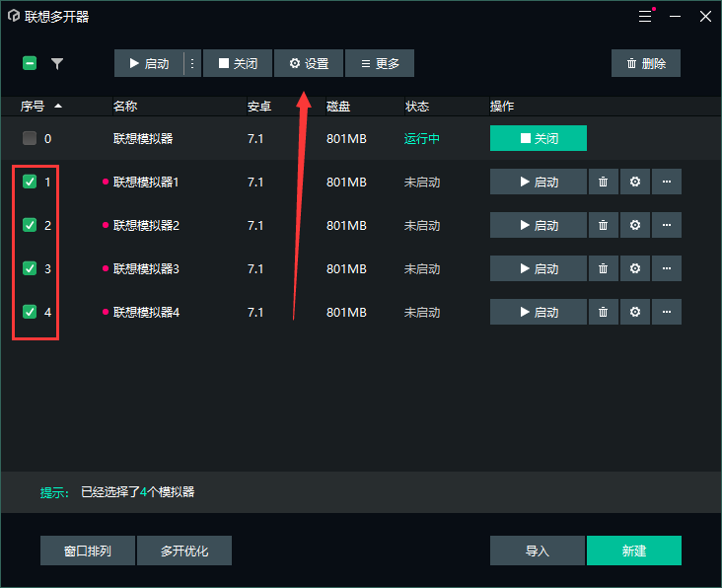722x588 pixels.
Task: Uncheck the checkbox for emulator 2
Action: (30, 225)
